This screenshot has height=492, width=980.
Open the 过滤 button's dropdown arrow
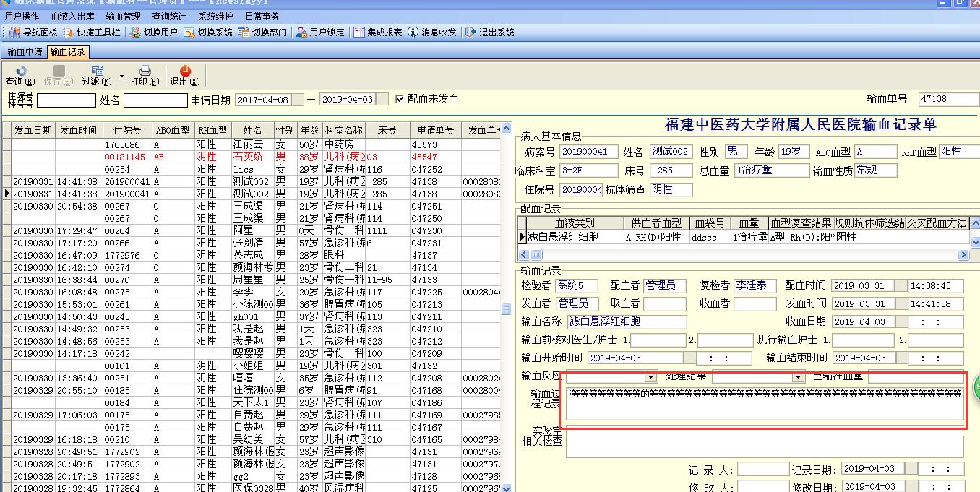(121, 75)
